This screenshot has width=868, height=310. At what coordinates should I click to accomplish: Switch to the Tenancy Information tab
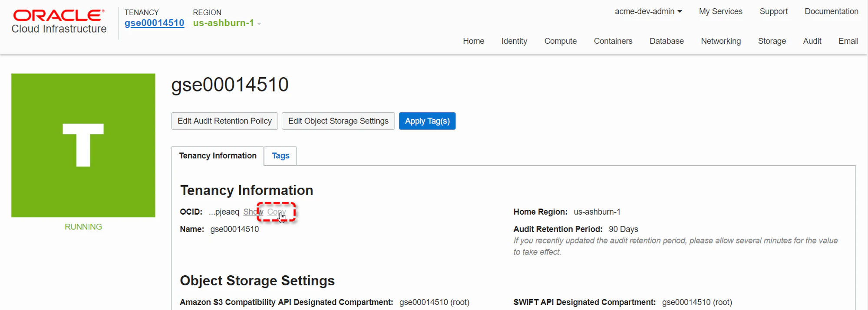[218, 156]
